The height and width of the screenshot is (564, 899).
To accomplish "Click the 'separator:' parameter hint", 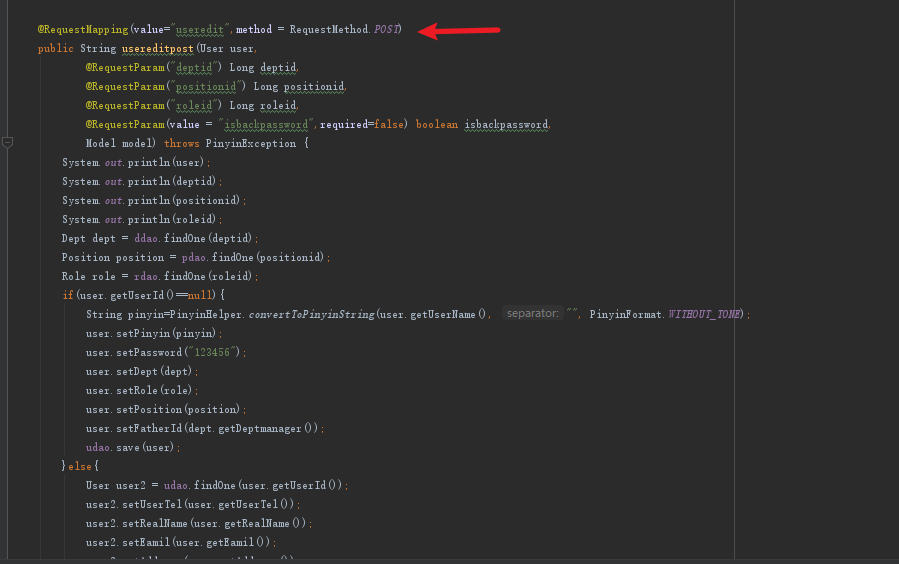I will point(531,314).
